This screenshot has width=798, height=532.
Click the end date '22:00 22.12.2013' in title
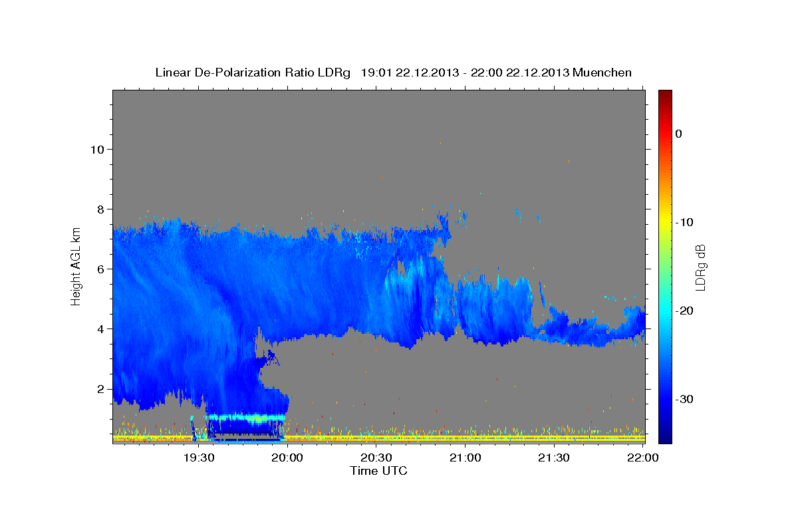pyautogui.click(x=520, y=72)
